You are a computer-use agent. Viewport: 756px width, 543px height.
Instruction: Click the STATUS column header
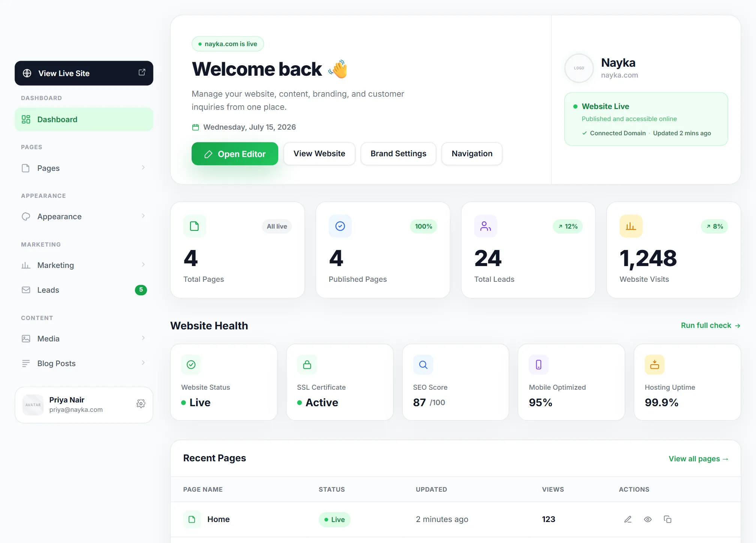(x=332, y=489)
